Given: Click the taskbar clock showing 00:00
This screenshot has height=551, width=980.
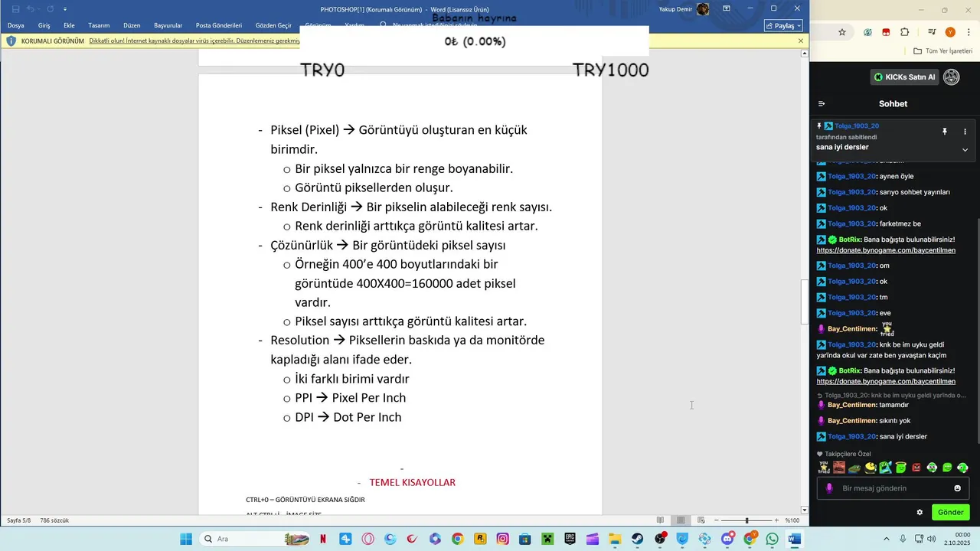Looking at the screenshot, I should [962, 535].
